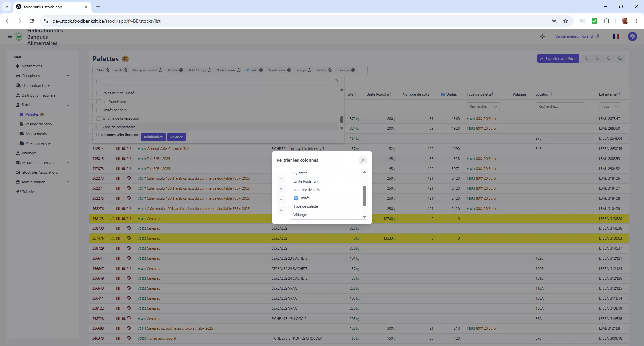Screen dimensions: 644x346
Task: Click the warning triangle on row 357476
Action: pyautogui.click(x=112, y=238)
